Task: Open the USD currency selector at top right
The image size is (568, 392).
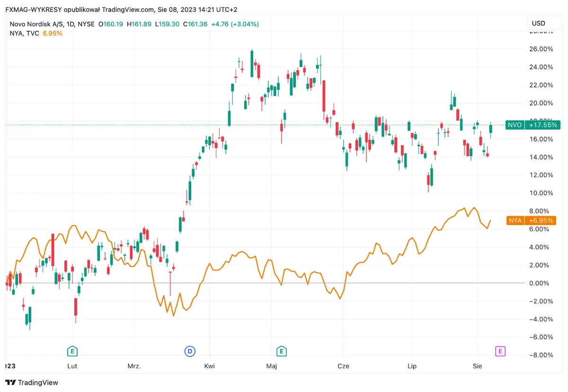Action: click(x=542, y=23)
